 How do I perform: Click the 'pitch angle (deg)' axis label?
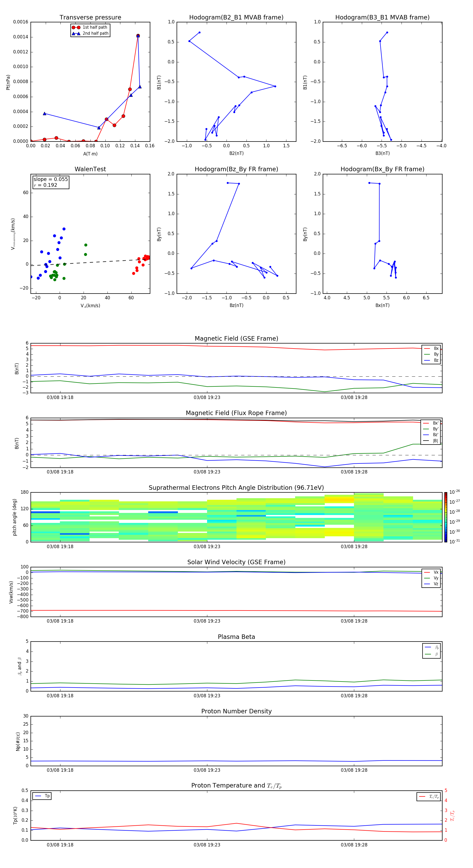point(14,517)
